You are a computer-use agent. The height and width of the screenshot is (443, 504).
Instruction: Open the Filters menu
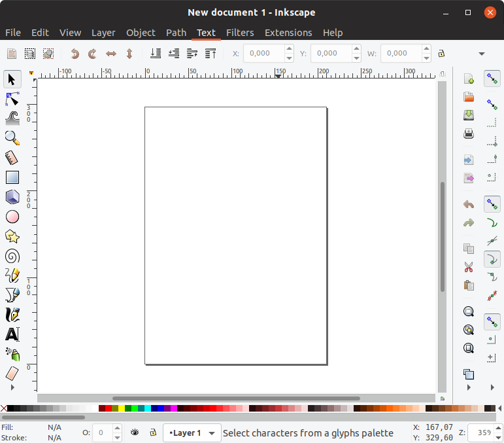pyautogui.click(x=240, y=33)
